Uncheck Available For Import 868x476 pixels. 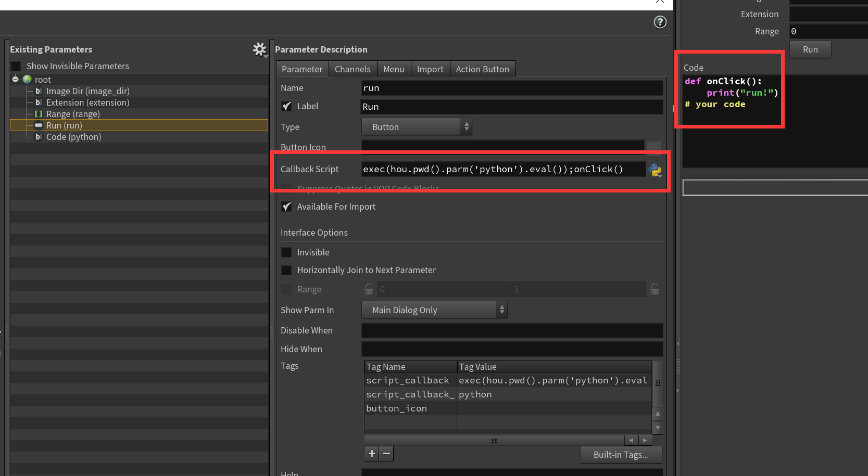pyautogui.click(x=286, y=207)
